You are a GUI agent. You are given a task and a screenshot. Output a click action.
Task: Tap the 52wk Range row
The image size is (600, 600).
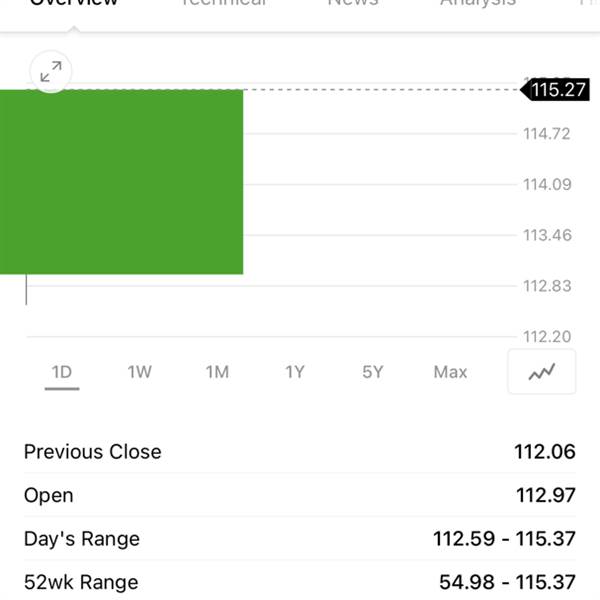pyautogui.click(x=300, y=582)
